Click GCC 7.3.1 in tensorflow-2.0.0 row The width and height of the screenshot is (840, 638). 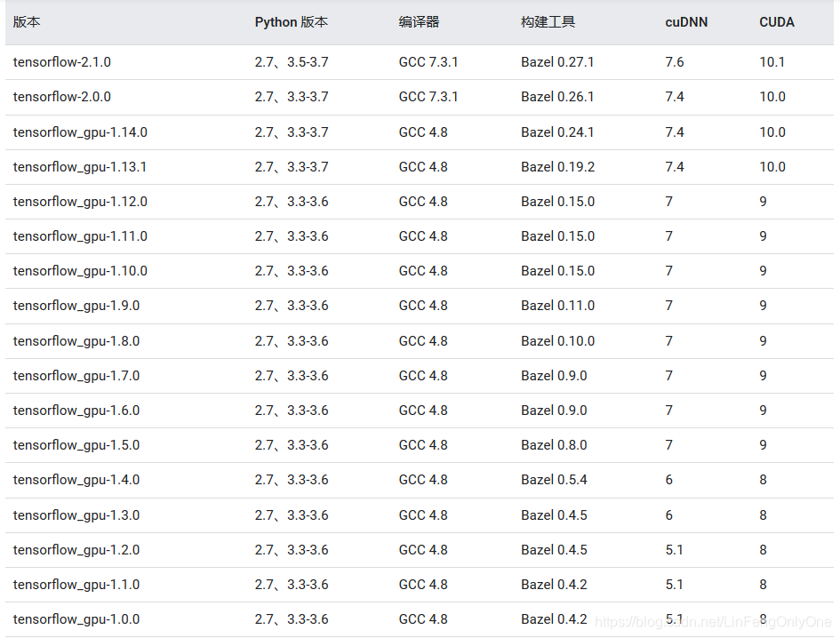click(428, 97)
